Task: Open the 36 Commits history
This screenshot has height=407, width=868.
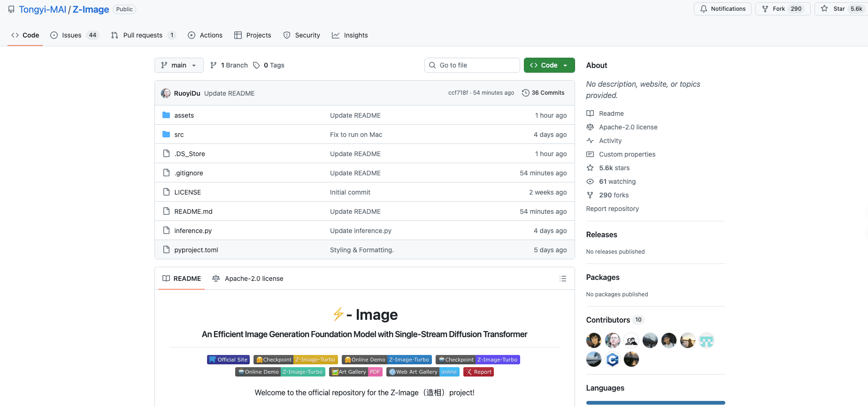Action: (x=543, y=93)
